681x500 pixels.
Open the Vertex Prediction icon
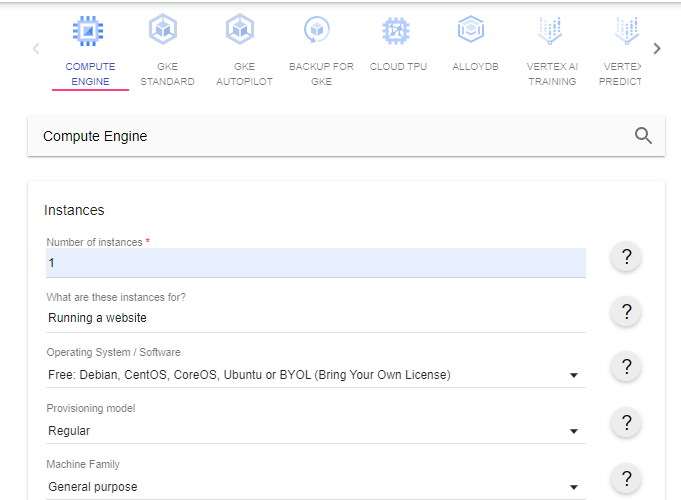pyautogui.click(x=627, y=31)
